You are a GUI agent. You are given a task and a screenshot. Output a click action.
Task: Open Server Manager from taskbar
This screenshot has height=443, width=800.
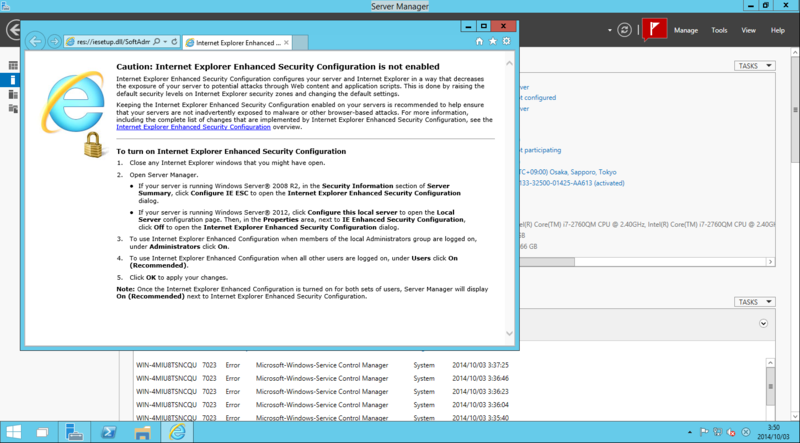[74, 432]
